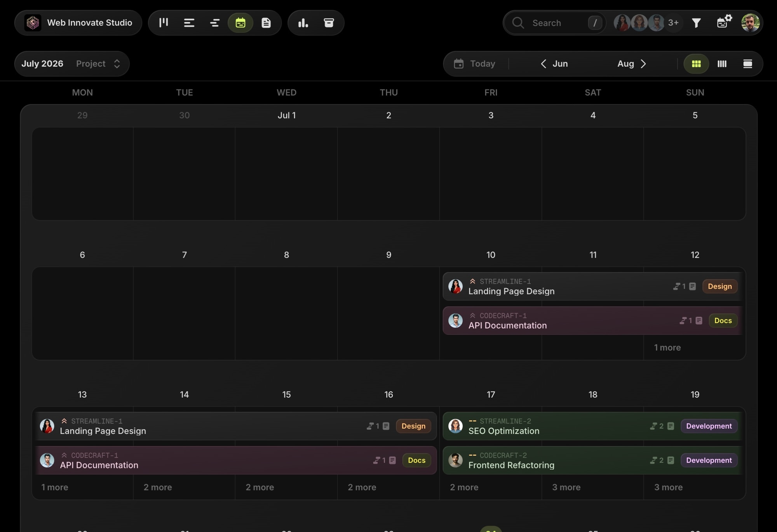Show 3 more on July 18
The width and height of the screenshot is (777, 532).
tap(566, 487)
